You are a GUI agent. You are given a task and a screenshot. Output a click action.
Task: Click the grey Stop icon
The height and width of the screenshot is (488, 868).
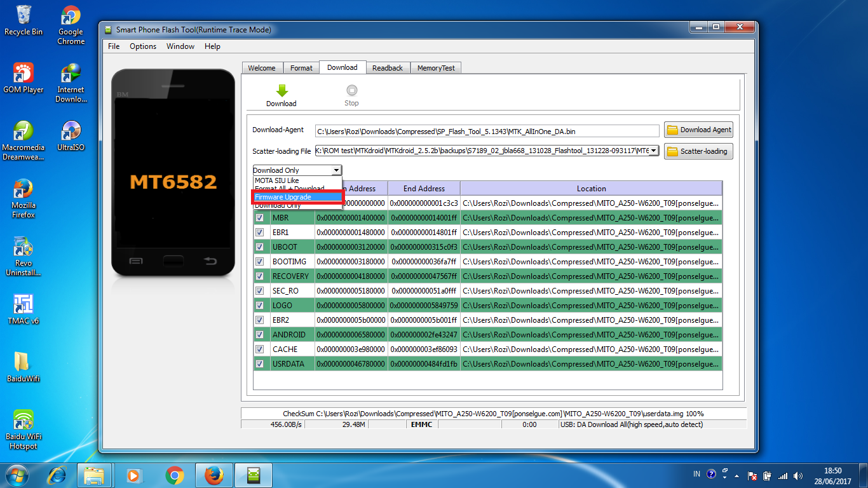coord(351,91)
